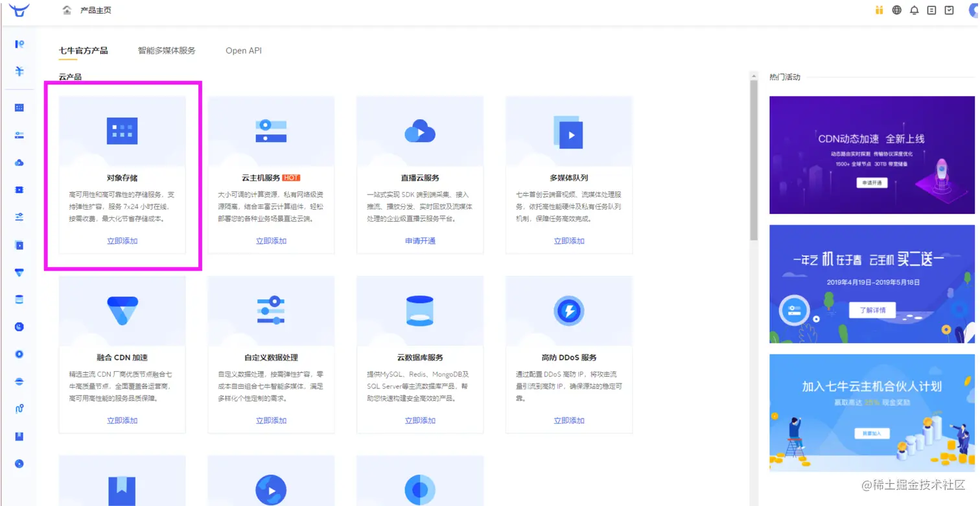Click the 云数据库服务 cylinder icon
The image size is (980, 506).
coord(420,311)
